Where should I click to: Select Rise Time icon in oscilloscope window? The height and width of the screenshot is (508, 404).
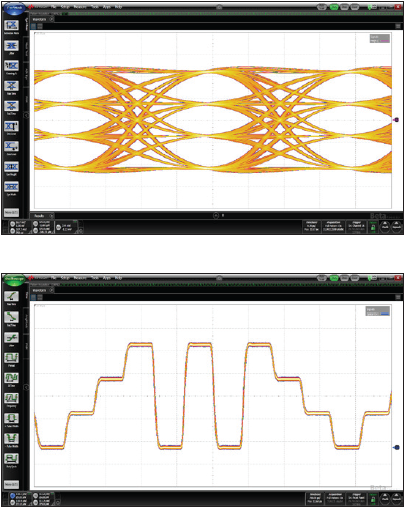point(11,296)
